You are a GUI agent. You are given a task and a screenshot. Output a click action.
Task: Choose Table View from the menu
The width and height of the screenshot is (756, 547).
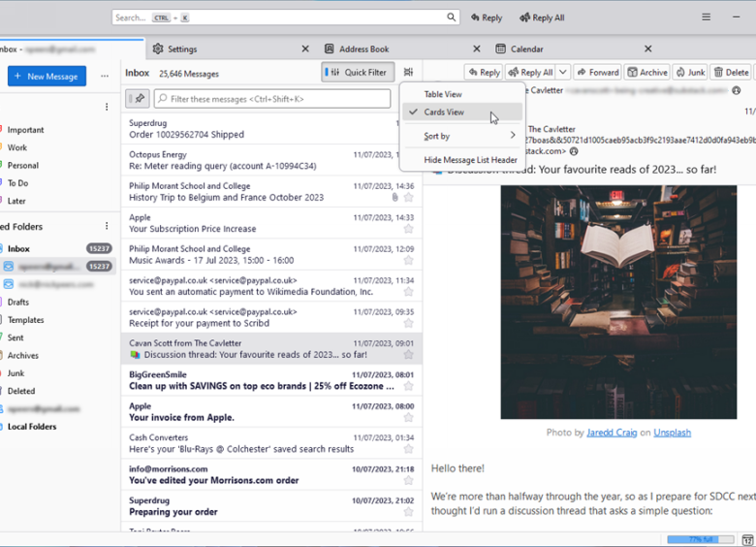[443, 94]
